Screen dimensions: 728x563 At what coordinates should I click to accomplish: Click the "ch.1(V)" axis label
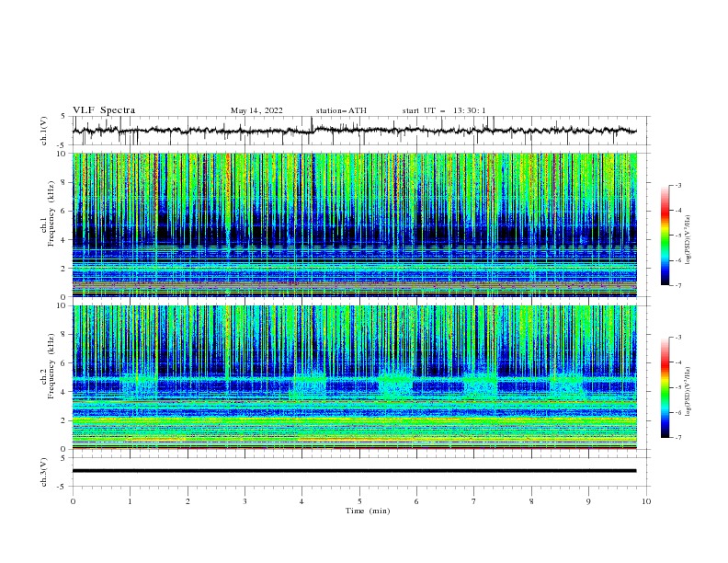[x=44, y=131]
